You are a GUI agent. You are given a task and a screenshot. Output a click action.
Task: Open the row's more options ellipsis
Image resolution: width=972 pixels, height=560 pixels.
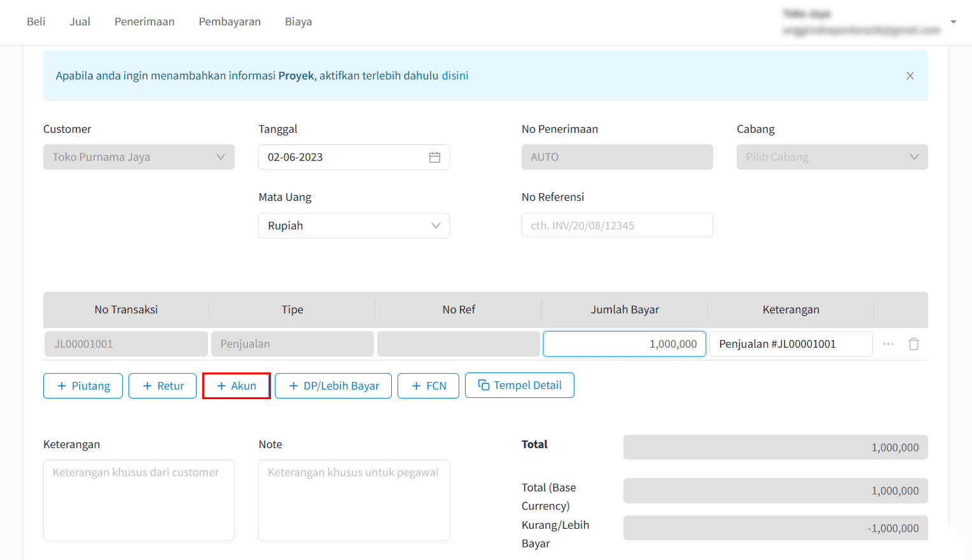pos(888,344)
